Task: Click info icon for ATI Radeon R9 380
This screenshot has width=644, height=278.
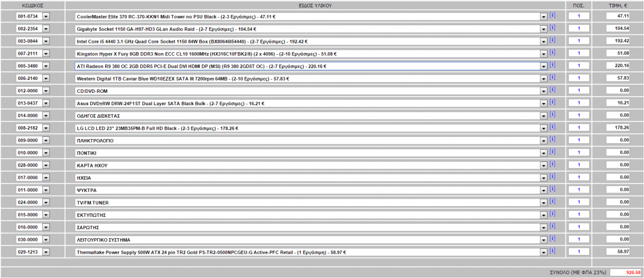Action: point(552,65)
